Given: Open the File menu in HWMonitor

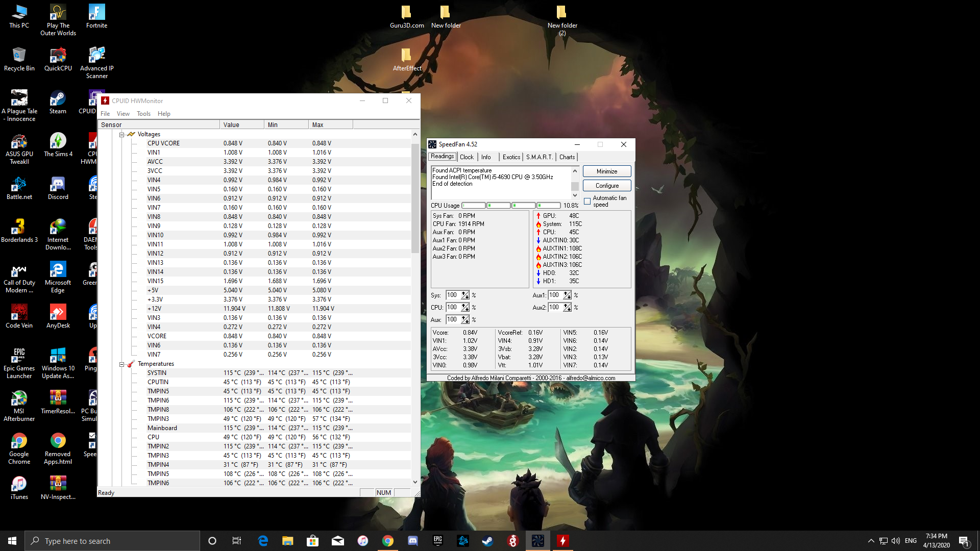Looking at the screenshot, I should click(105, 114).
